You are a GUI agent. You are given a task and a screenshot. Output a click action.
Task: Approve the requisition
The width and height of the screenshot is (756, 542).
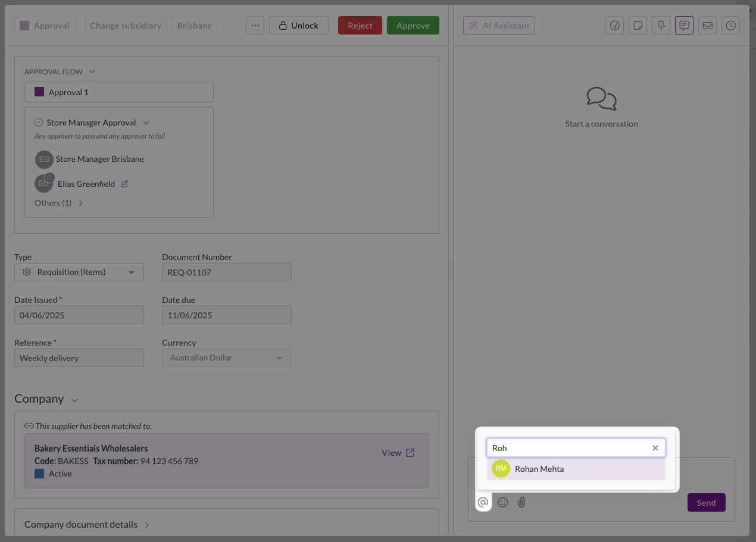pyautogui.click(x=413, y=26)
